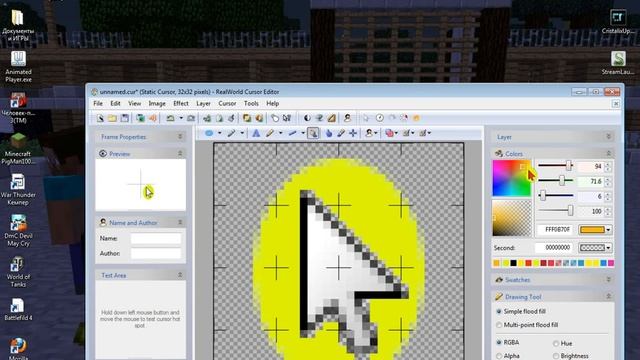The width and height of the screenshot is (640, 360).
Task: Select the curve line tool
Action: (x=231, y=133)
